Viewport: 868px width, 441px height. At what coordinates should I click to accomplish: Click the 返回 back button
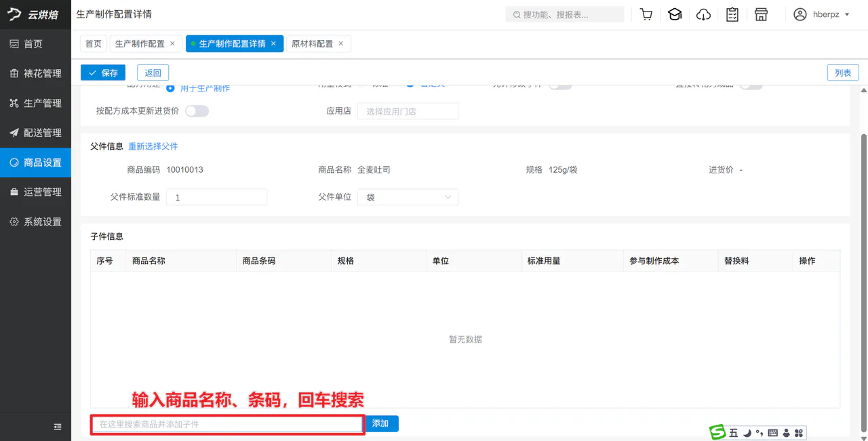(x=153, y=72)
